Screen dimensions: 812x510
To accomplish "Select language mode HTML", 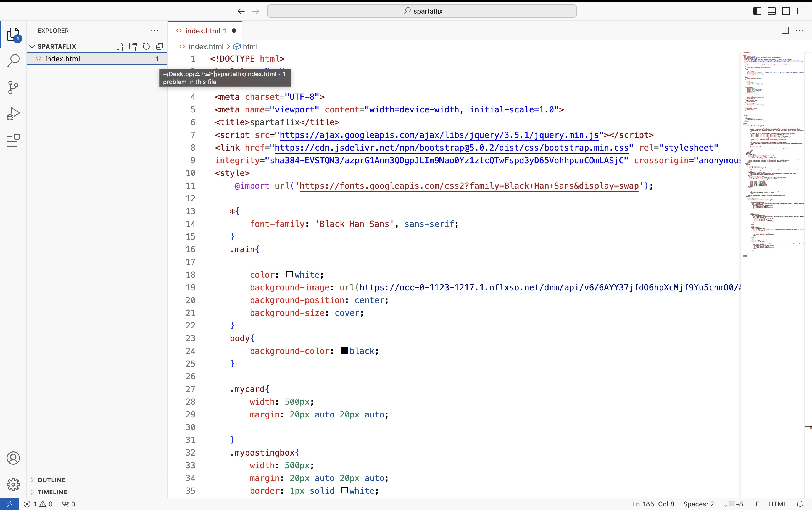I will [x=777, y=504].
